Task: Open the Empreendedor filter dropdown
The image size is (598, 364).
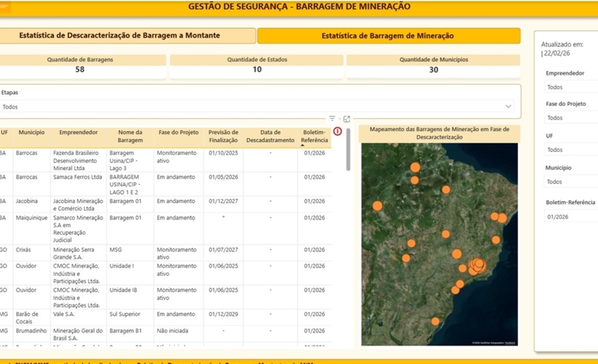Action: tap(571, 87)
